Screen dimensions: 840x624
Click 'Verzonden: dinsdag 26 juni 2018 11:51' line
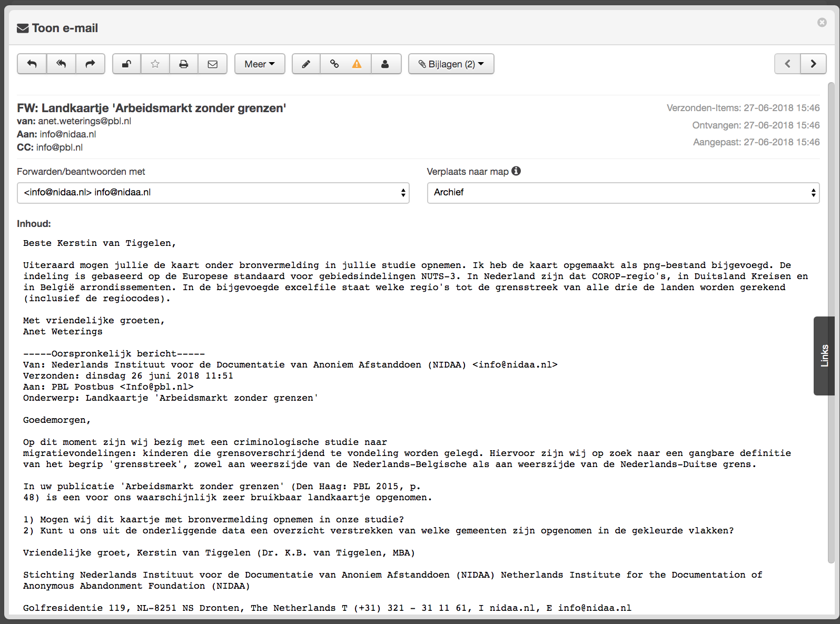128,376
